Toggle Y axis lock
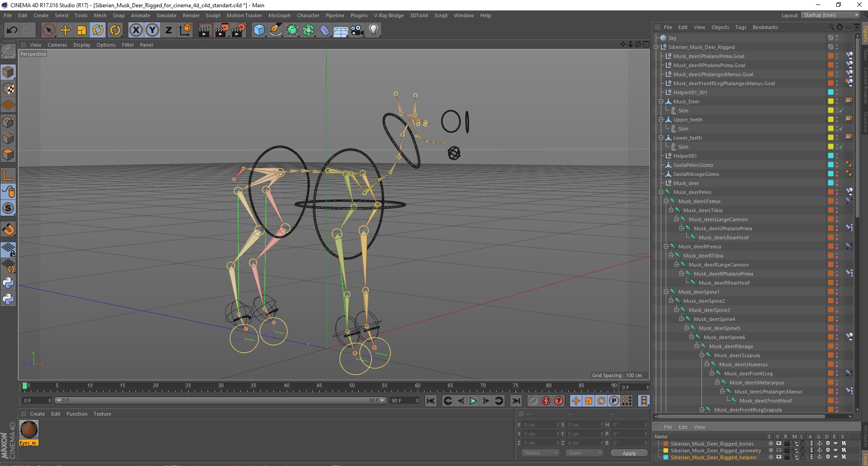 pos(152,30)
